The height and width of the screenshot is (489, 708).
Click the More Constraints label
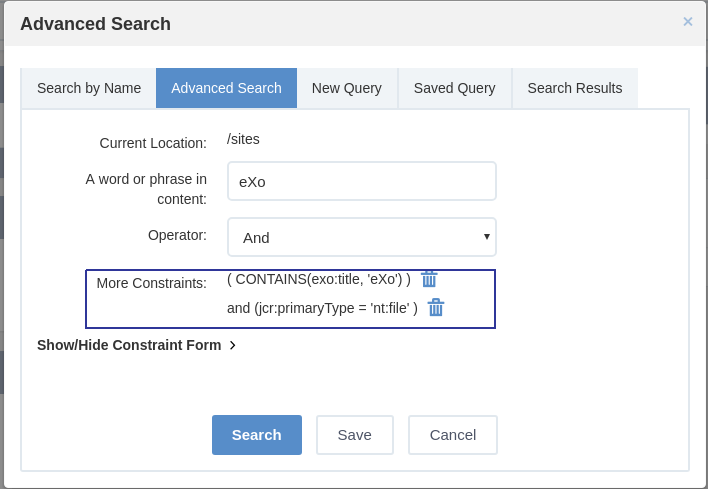[x=152, y=283]
